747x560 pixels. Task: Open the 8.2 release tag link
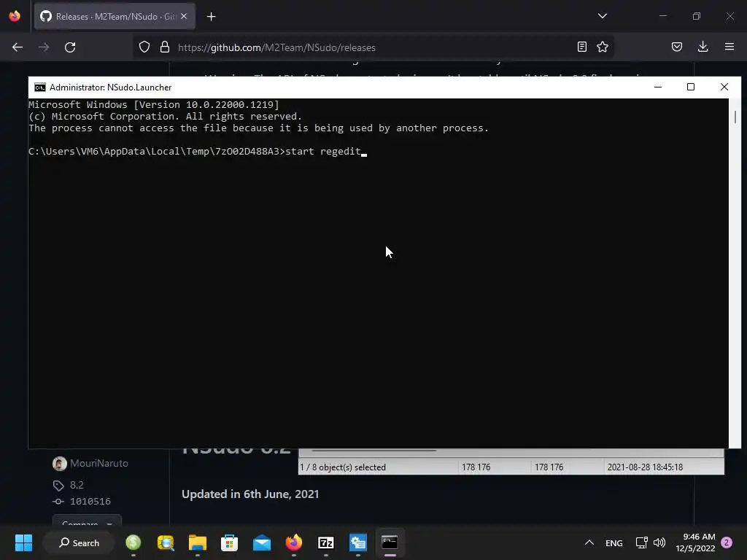click(x=77, y=485)
